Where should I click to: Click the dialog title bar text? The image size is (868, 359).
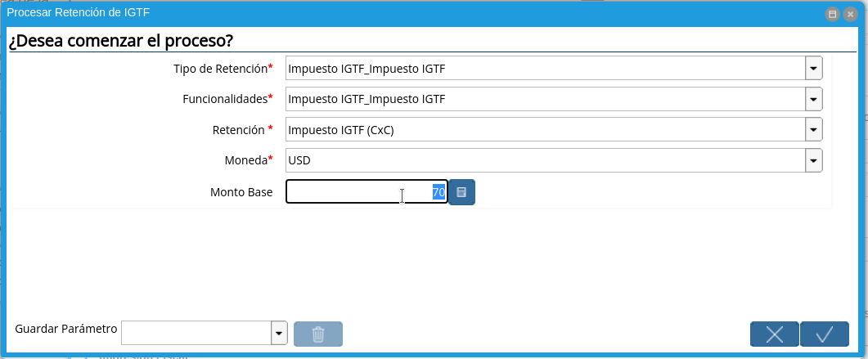(x=79, y=13)
